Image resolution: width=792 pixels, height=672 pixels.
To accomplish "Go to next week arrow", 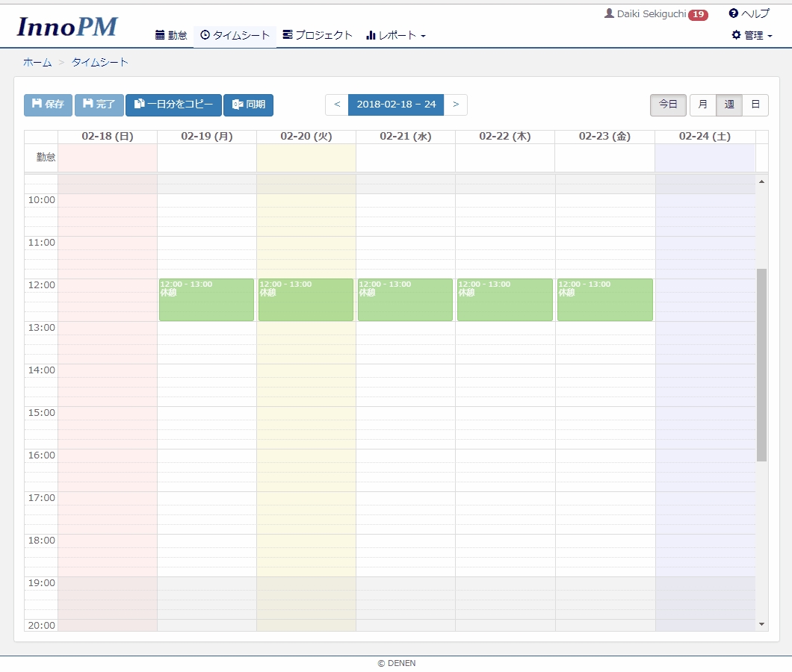I will tap(456, 105).
